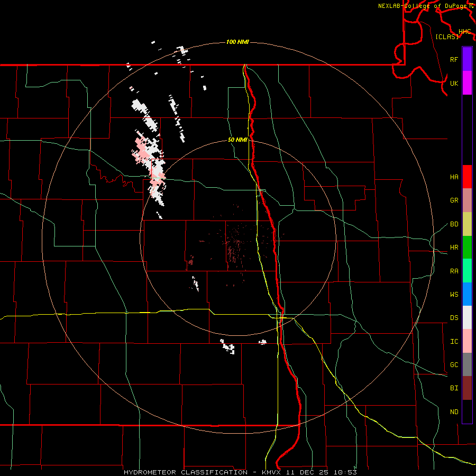Click the 100 NMI range ring label
476x476 pixels.
tap(237, 42)
